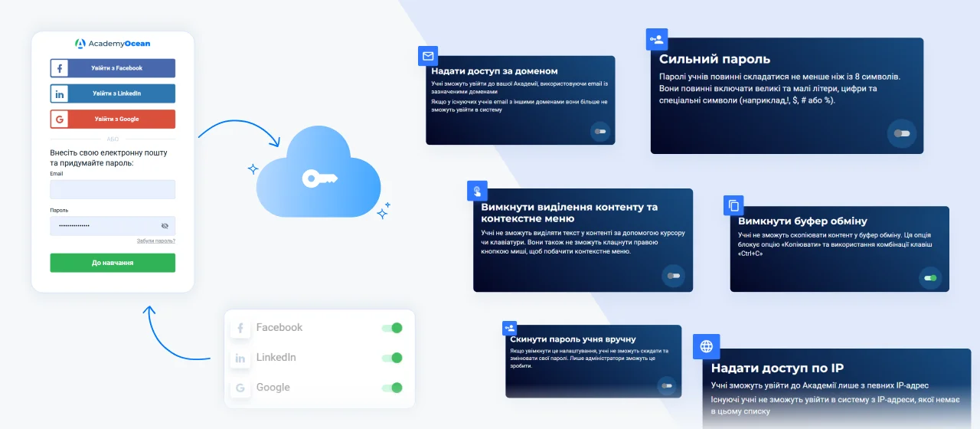
Task: Disable the Facebook login toggle
Action: pyautogui.click(x=392, y=328)
